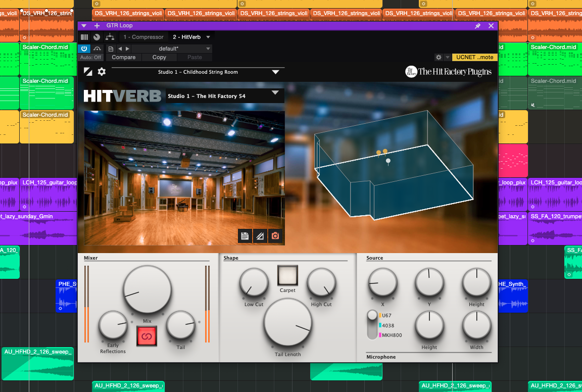Click the pencil edit icon on the studio photo
Image resolution: width=582 pixels, height=392 pixels.
tap(260, 236)
